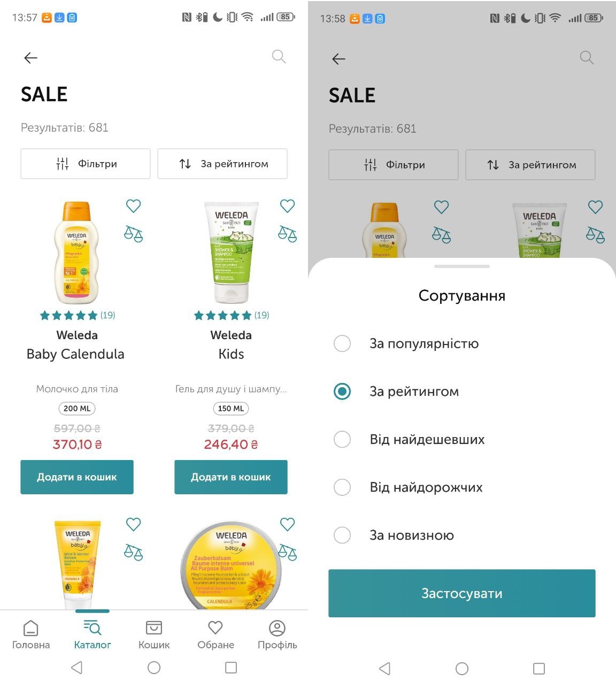Viewport: 616px width, 689px height.
Task: Apply sorting with Застосувати button
Action: 462,593
